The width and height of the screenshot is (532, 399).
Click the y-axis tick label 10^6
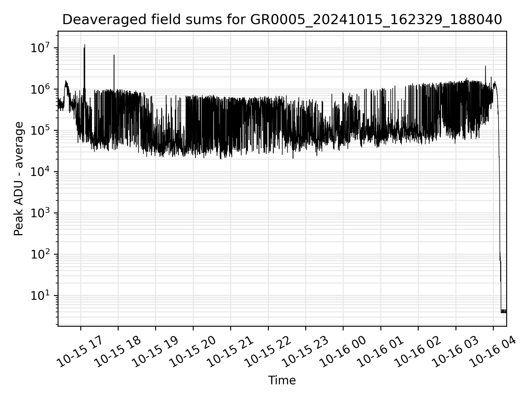point(40,89)
